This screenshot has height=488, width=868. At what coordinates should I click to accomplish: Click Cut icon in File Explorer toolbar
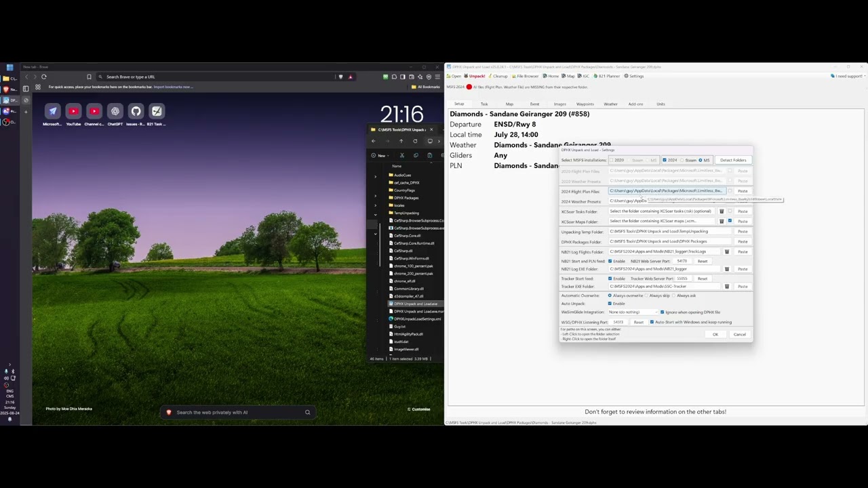pyautogui.click(x=402, y=155)
